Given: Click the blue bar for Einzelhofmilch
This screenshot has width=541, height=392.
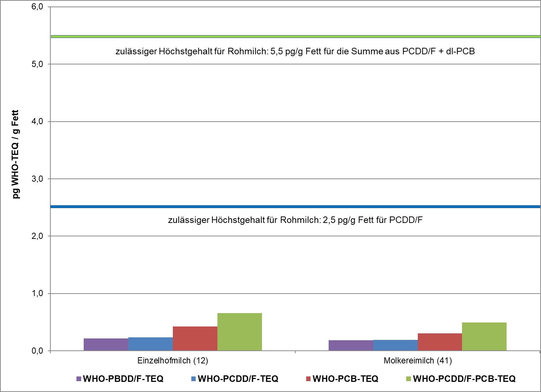Looking at the screenshot, I should click(150, 344).
